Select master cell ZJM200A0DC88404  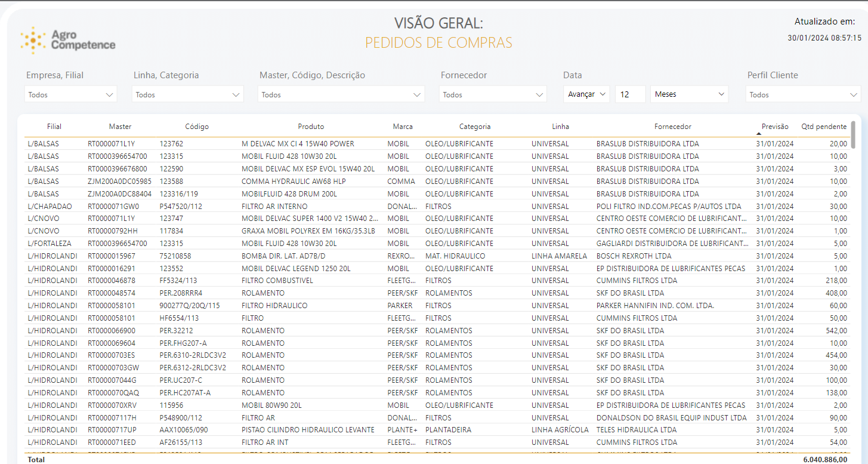[x=119, y=194]
